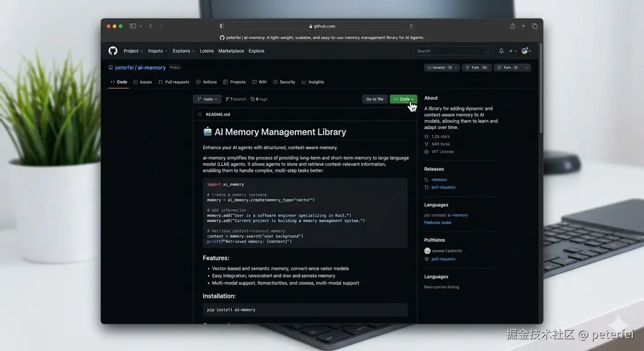Open the privacy shield icon

(222, 26)
